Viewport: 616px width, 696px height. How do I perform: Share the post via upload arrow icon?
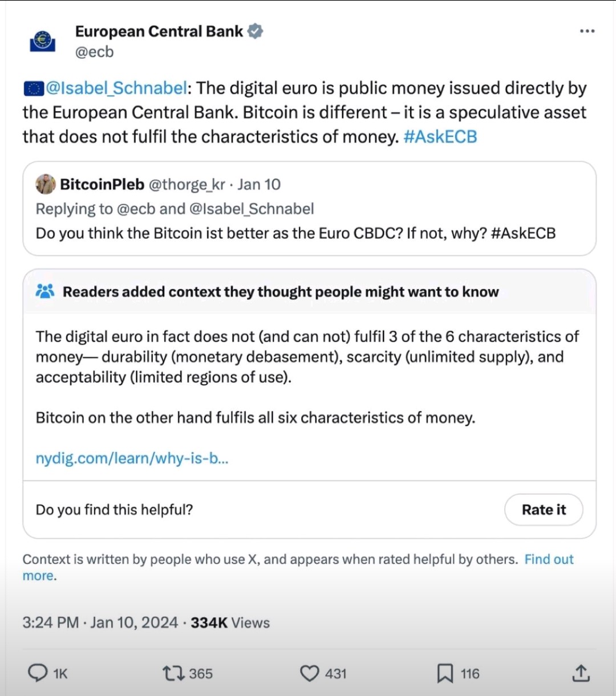tap(580, 673)
